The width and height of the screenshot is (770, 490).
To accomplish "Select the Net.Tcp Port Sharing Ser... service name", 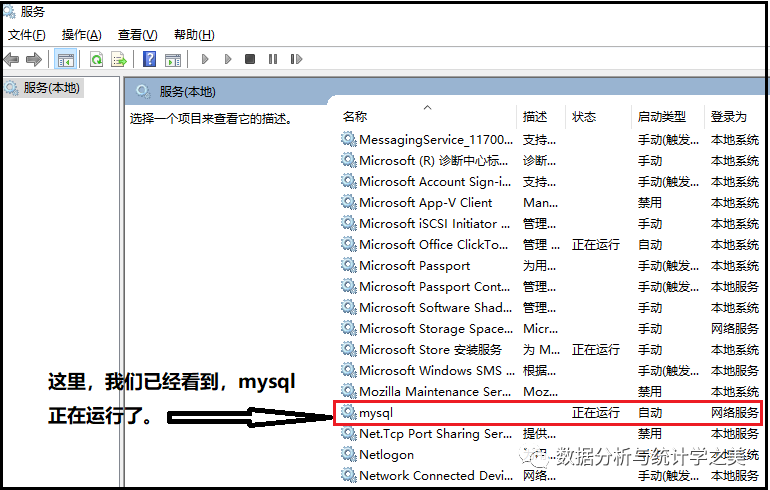I will (436, 434).
